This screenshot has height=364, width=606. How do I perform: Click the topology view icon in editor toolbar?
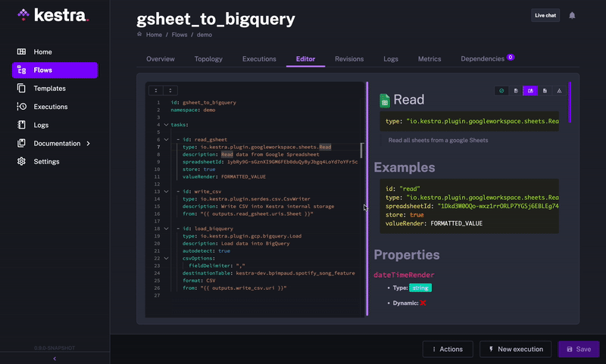[x=559, y=91]
